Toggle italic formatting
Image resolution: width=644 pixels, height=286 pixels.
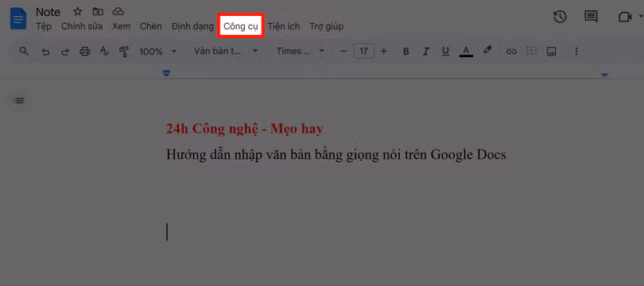(x=426, y=52)
